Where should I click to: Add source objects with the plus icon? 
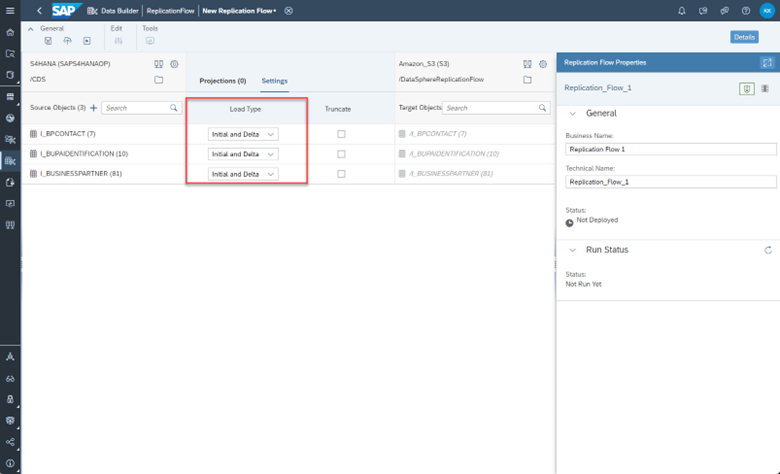coord(94,107)
